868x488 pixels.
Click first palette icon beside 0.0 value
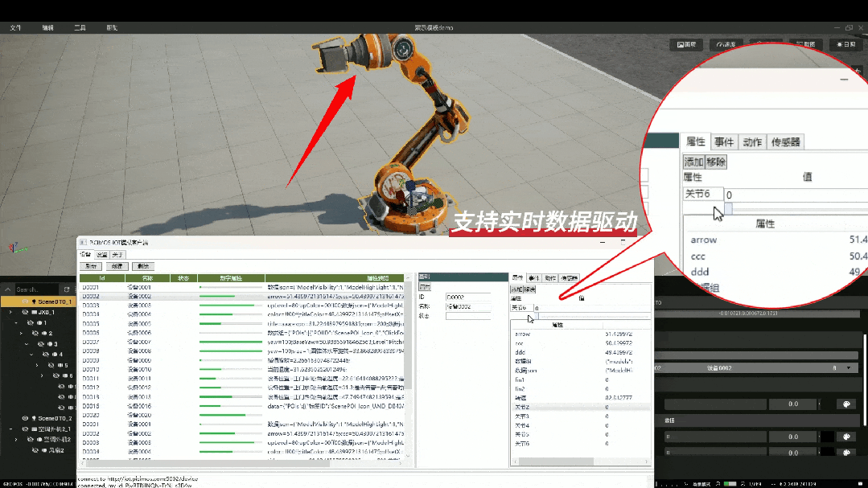click(845, 404)
